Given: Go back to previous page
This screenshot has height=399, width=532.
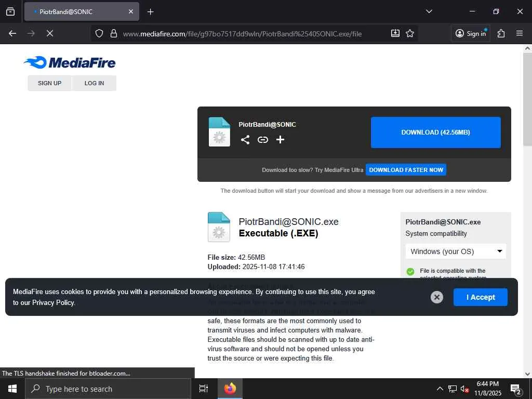Looking at the screenshot, I should [x=12, y=33].
